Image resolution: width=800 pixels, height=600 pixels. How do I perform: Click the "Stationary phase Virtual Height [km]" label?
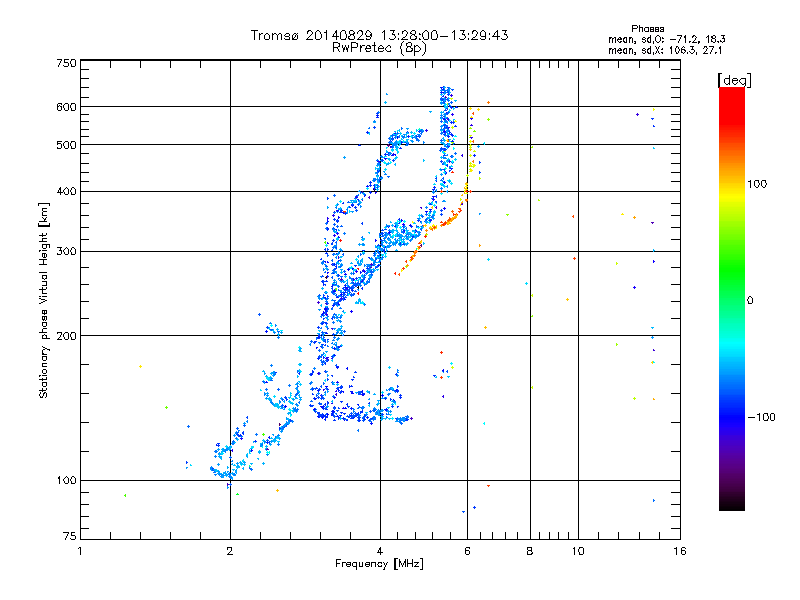pyautogui.click(x=43, y=301)
